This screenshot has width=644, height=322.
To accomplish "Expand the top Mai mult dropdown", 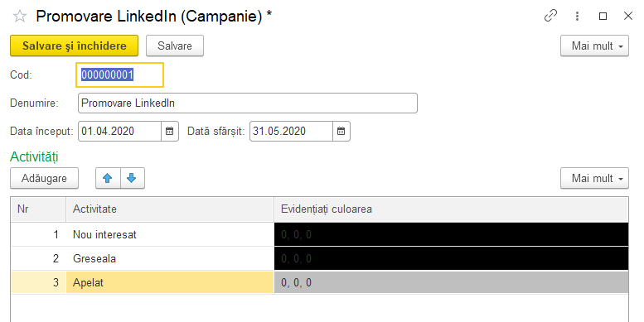I will point(594,46).
